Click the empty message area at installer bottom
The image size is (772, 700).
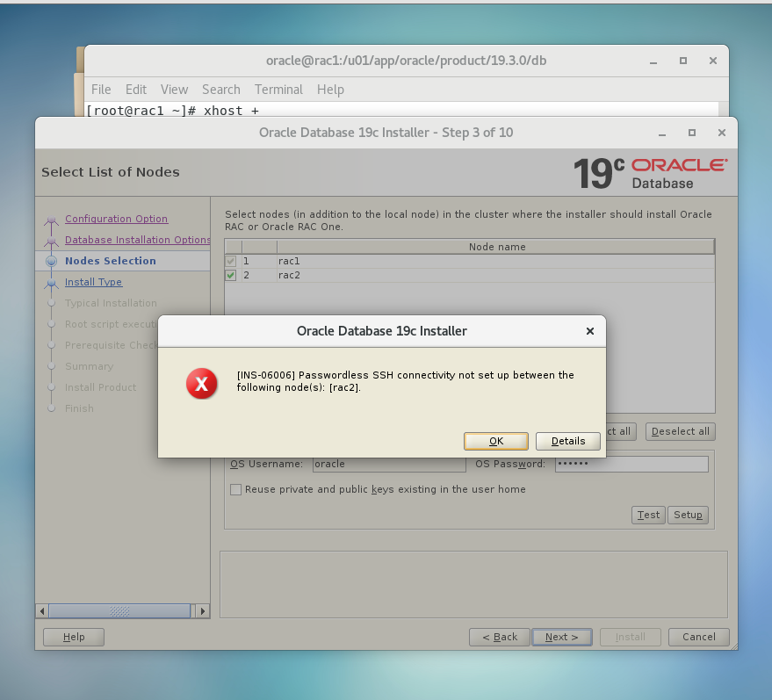click(473, 584)
